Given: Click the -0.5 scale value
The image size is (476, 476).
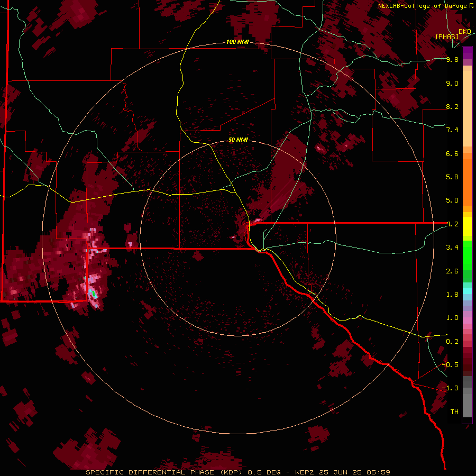Looking at the screenshot, I should 450,364.
